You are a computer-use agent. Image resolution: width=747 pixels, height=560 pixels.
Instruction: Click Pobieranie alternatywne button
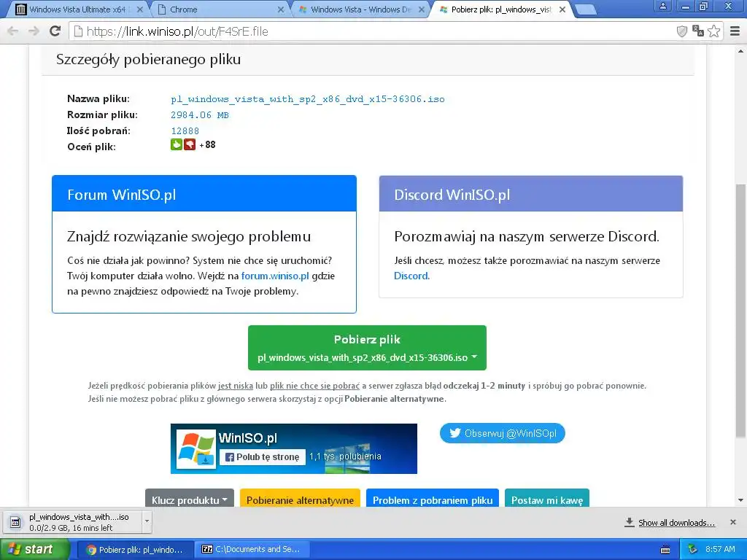[300, 499]
